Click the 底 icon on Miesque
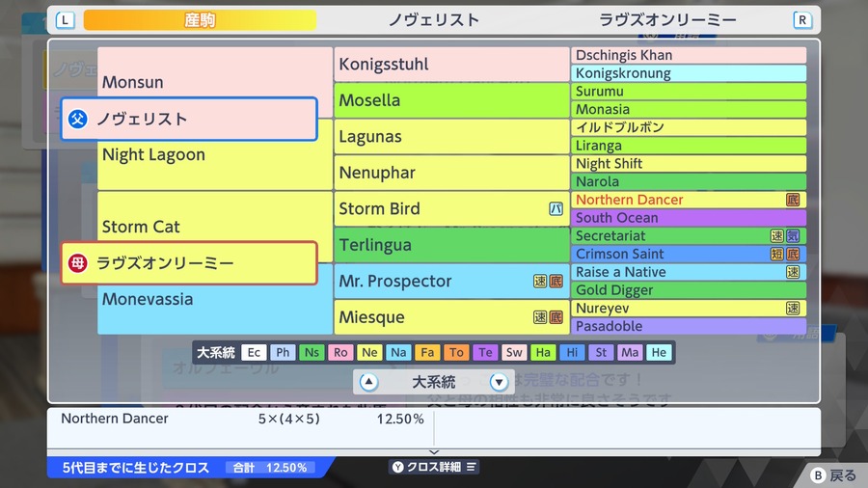The image size is (868, 488). click(x=556, y=317)
